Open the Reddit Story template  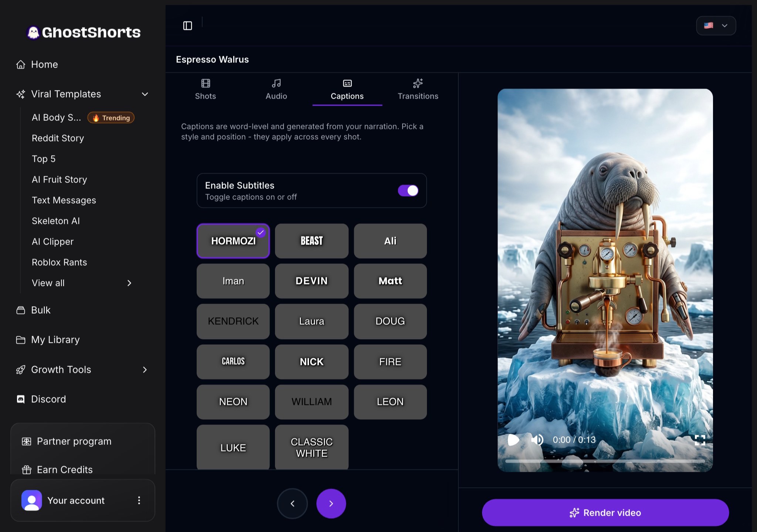(58, 138)
